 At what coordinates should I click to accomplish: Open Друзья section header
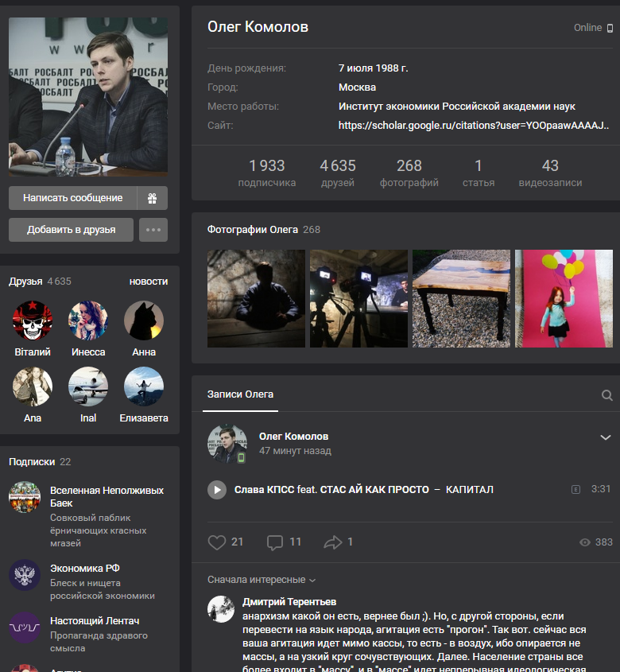(25, 282)
